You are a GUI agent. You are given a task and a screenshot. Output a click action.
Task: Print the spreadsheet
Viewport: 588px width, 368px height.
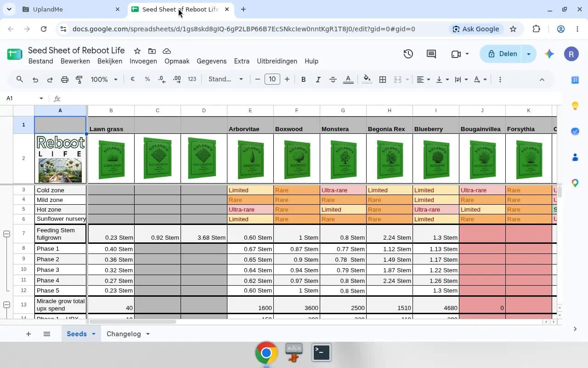[x=65, y=80]
